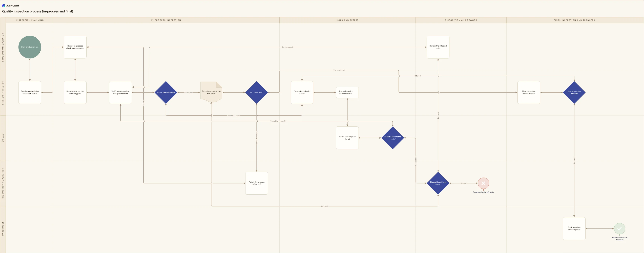Click the Production Supervisor lane label

tap(3, 183)
